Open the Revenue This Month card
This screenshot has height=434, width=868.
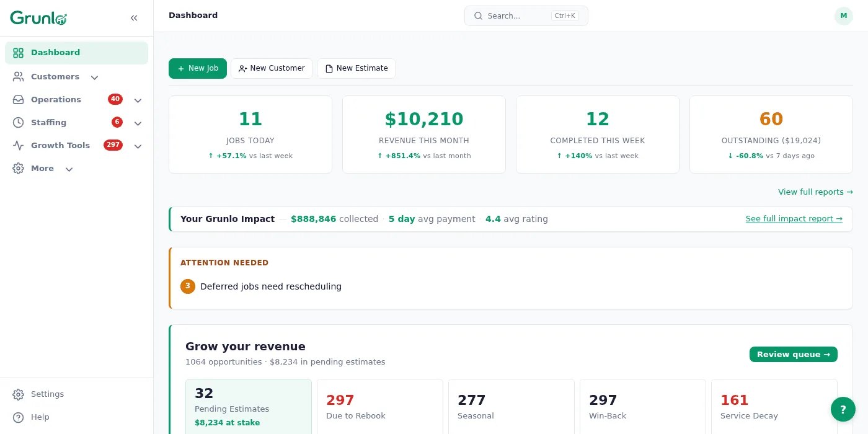click(424, 135)
